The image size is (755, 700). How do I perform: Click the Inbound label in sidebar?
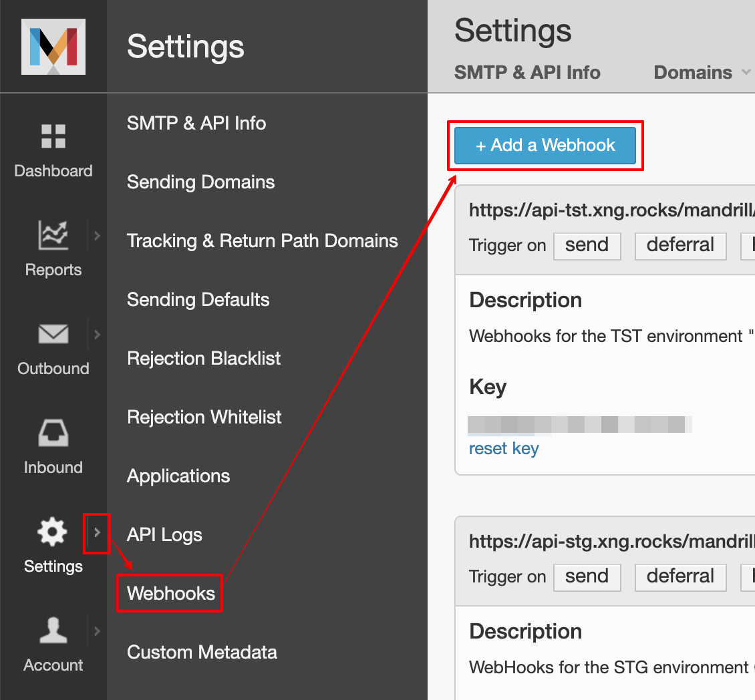[x=53, y=468]
